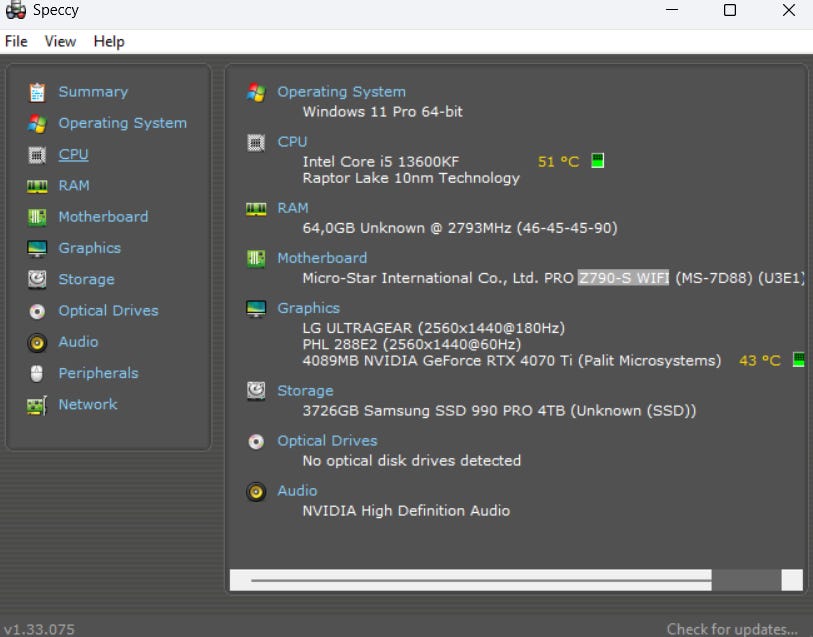Click RAM heading link in summary

coord(292,208)
